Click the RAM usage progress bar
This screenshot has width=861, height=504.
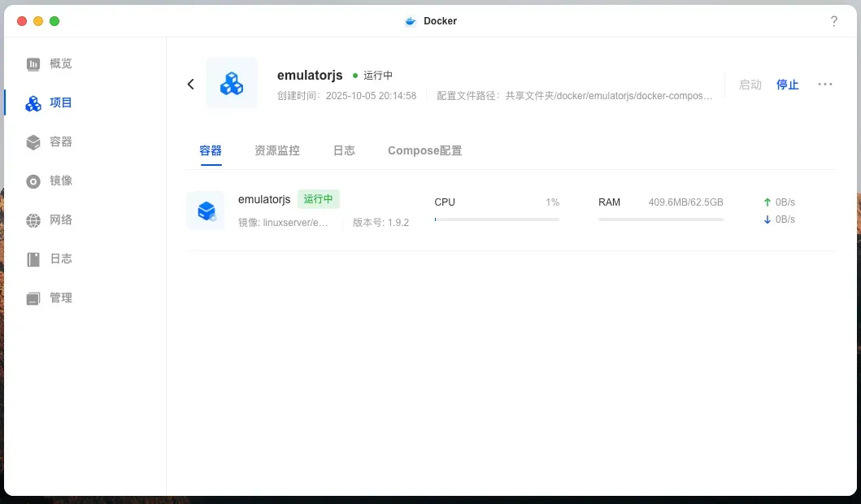(660, 219)
